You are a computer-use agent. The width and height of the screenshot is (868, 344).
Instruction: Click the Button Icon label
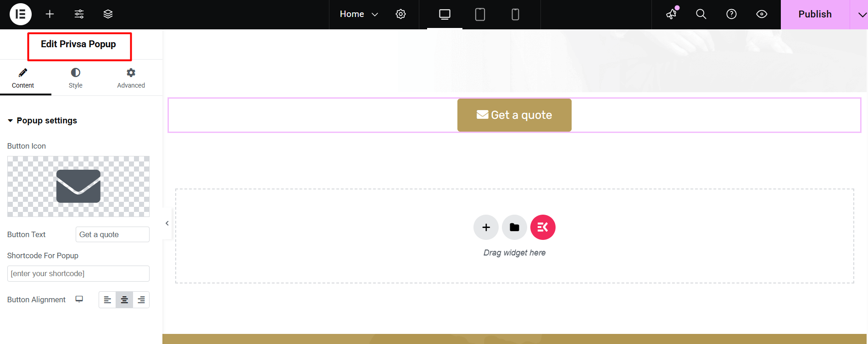coord(27,146)
